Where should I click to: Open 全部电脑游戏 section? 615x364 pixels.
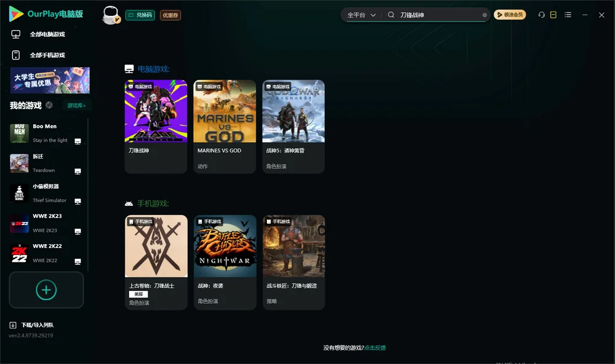[x=38, y=34]
